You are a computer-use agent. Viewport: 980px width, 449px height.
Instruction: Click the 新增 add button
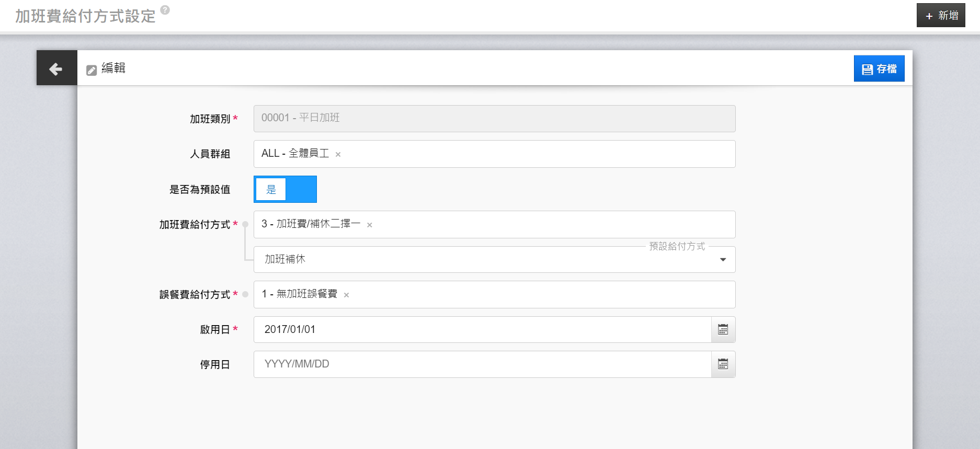tap(941, 16)
